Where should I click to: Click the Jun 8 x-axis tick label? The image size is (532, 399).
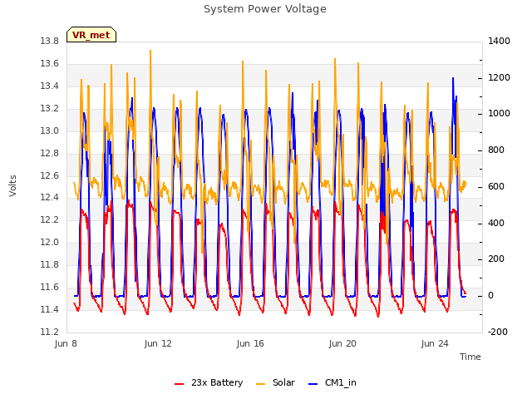[x=66, y=343]
